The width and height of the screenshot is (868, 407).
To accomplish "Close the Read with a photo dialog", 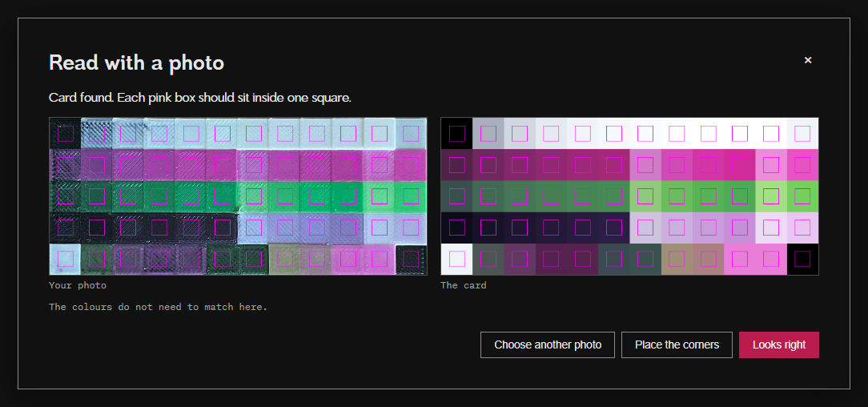I will 808,60.
